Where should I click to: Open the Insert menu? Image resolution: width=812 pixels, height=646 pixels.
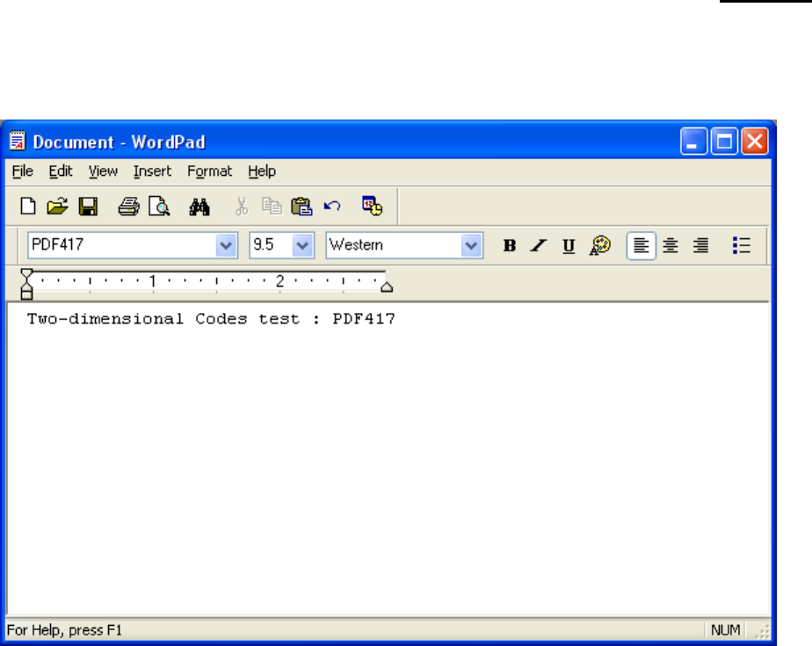coord(152,171)
